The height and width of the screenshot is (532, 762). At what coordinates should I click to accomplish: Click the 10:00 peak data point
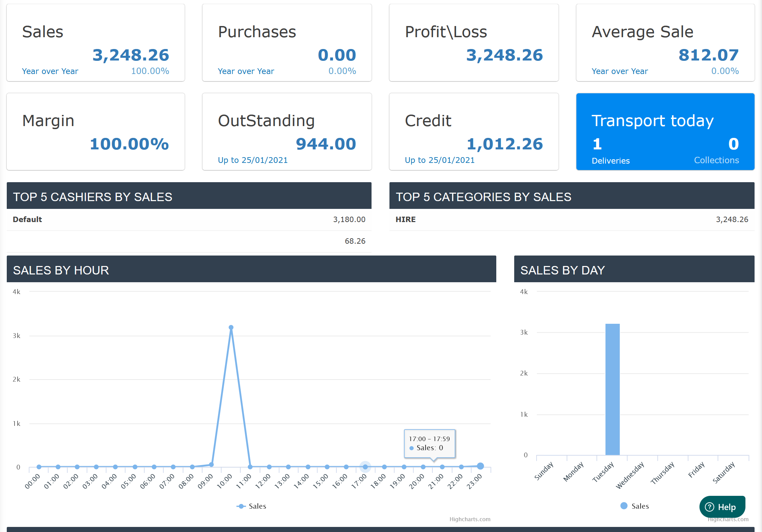pos(231,327)
